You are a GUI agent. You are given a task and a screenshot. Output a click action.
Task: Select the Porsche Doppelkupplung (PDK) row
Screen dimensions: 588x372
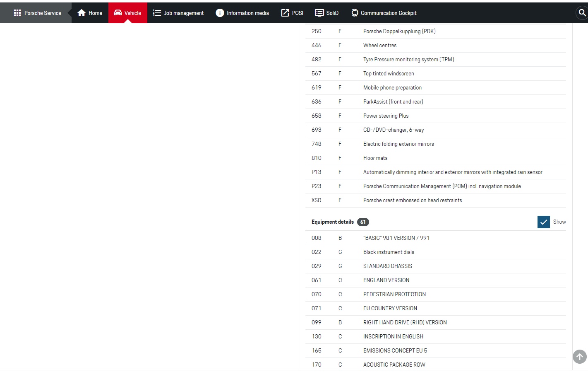point(436,31)
